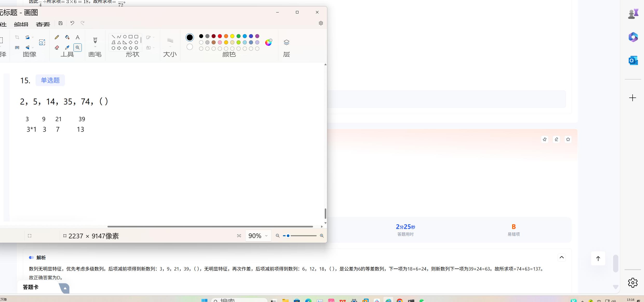The image size is (644, 302).
Task: Open the 90% zoom level dropdown
Action: pyautogui.click(x=266, y=236)
